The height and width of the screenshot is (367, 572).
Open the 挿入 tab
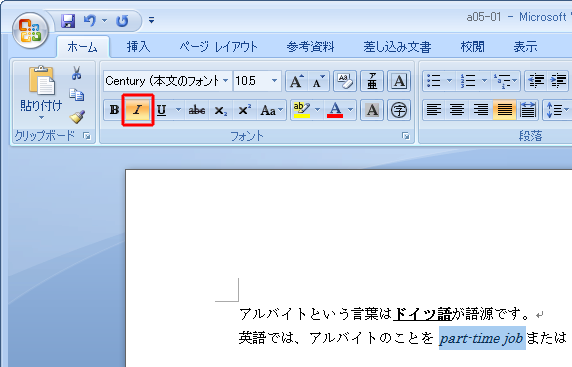click(x=138, y=47)
